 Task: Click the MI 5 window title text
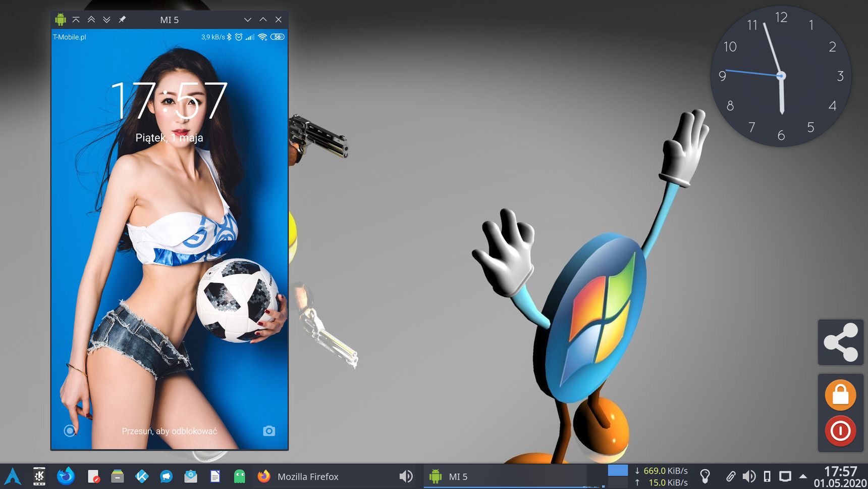point(169,20)
